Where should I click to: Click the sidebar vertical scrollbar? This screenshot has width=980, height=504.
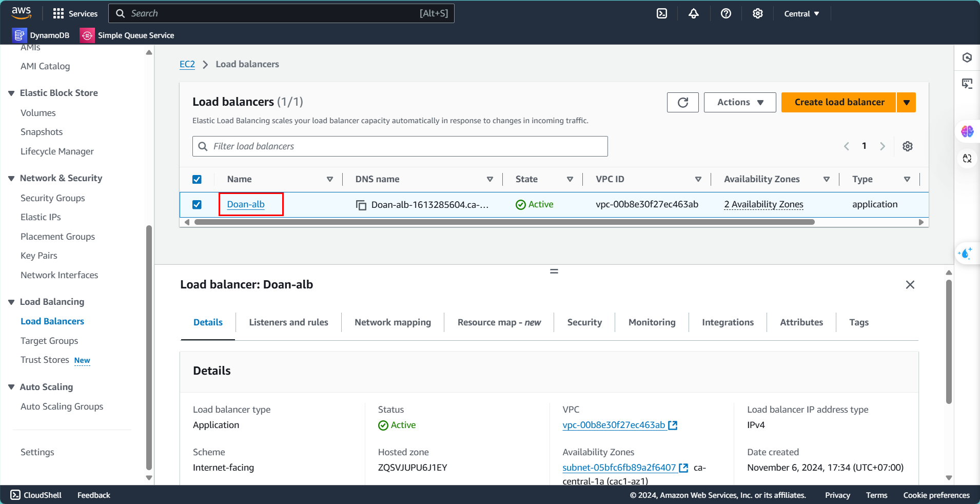[x=149, y=347]
